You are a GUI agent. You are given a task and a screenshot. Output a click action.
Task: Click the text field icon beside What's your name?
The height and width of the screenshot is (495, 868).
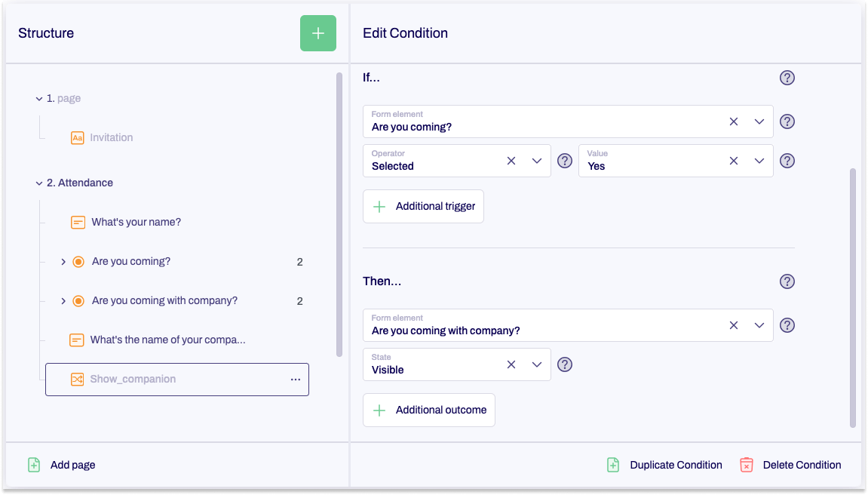click(x=76, y=222)
